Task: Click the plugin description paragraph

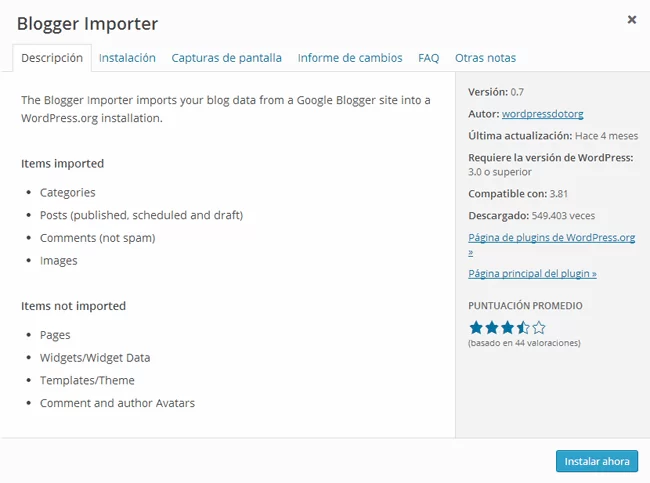Action: pyautogui.click(x=226, y=109)
